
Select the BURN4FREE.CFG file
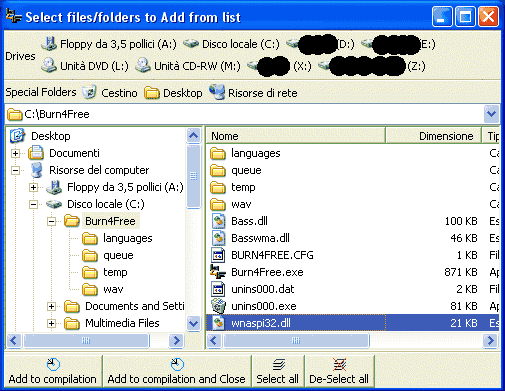(272, 255)
